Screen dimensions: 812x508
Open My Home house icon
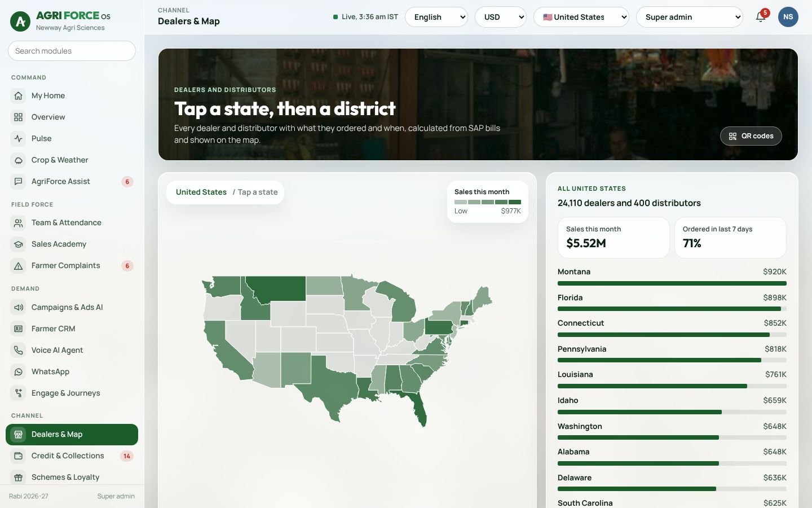(19, 96)
